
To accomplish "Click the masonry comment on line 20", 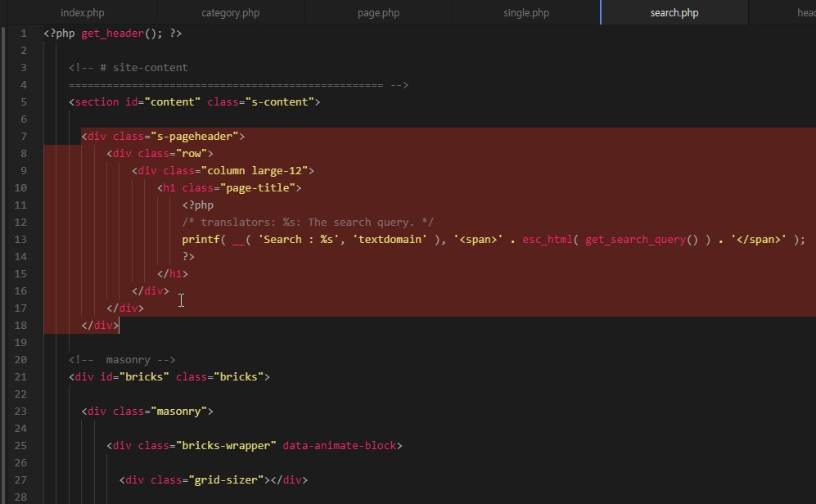I will point(122,359).
